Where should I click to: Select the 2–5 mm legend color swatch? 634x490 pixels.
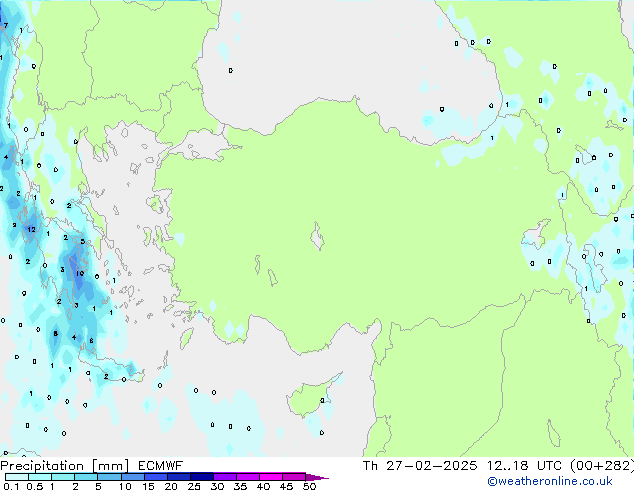[86, 477]
